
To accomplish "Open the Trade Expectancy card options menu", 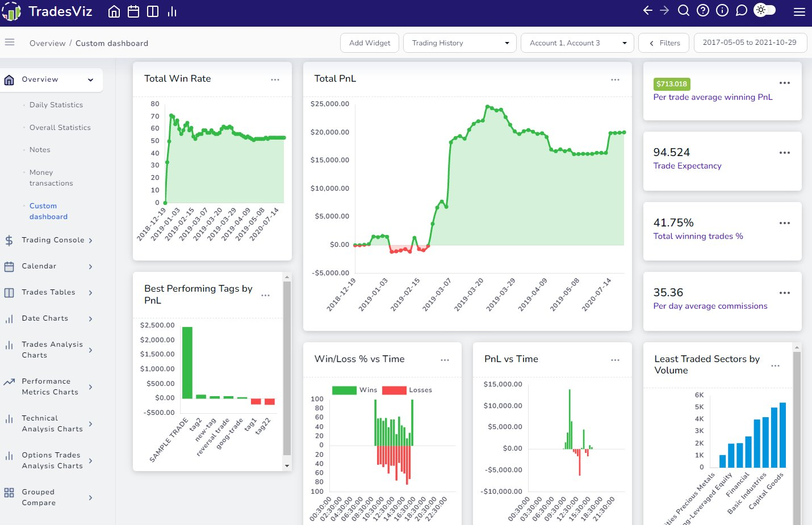I will [x=785, y=153].
